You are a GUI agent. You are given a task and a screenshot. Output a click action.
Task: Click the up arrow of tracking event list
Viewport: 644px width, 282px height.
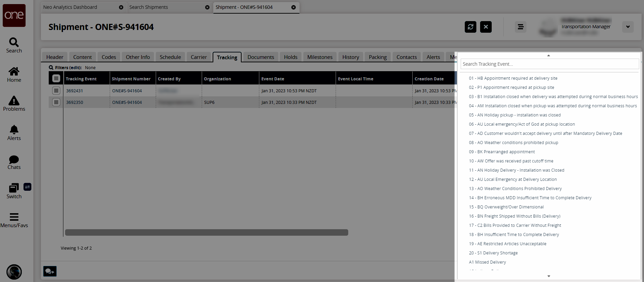pyautogui.click(x=549, y=56)
